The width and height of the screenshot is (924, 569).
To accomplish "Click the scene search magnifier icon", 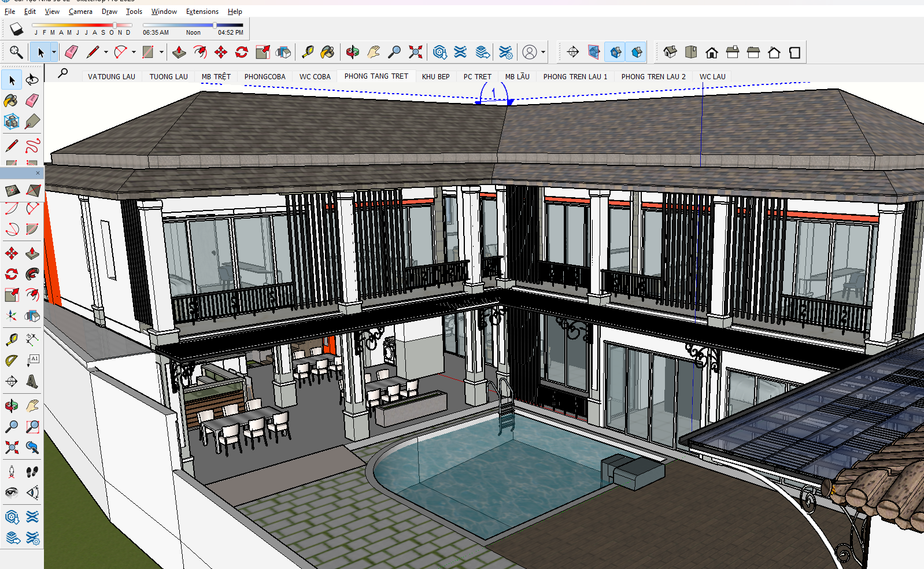I will (63, 73).
